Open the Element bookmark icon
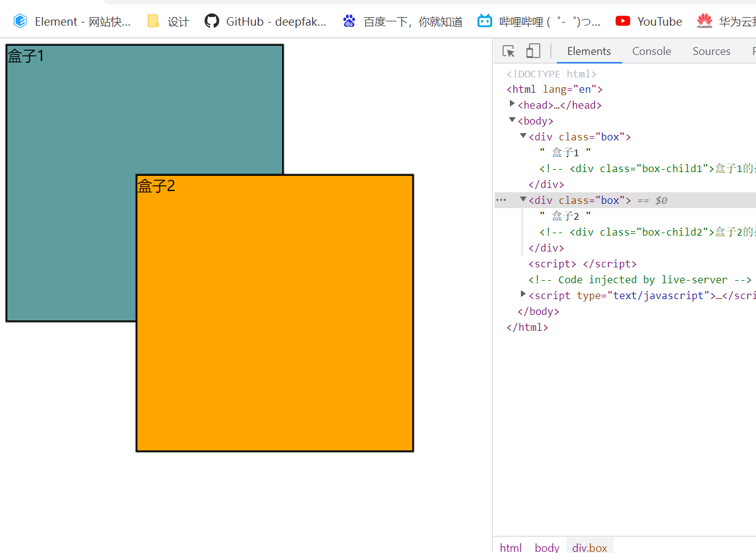 pyautogui.click(x=20, y=21)
